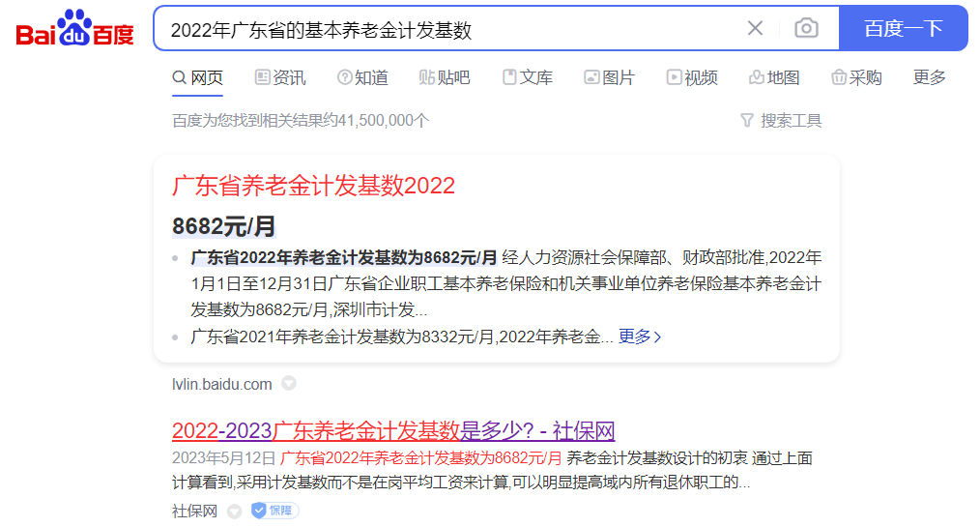Open camera image search
The width and height of the screenshot is (980, 527).
coord(806,28)
